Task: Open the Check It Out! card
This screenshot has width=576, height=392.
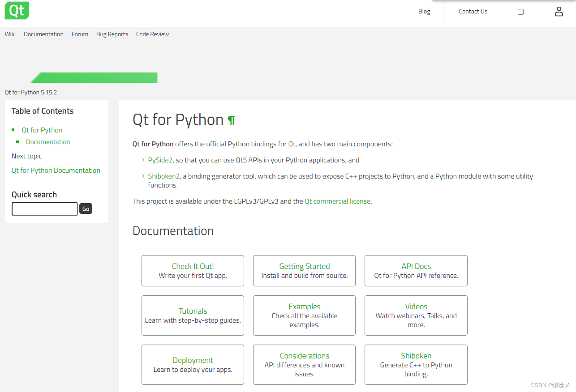Action: tap(193, 271)
